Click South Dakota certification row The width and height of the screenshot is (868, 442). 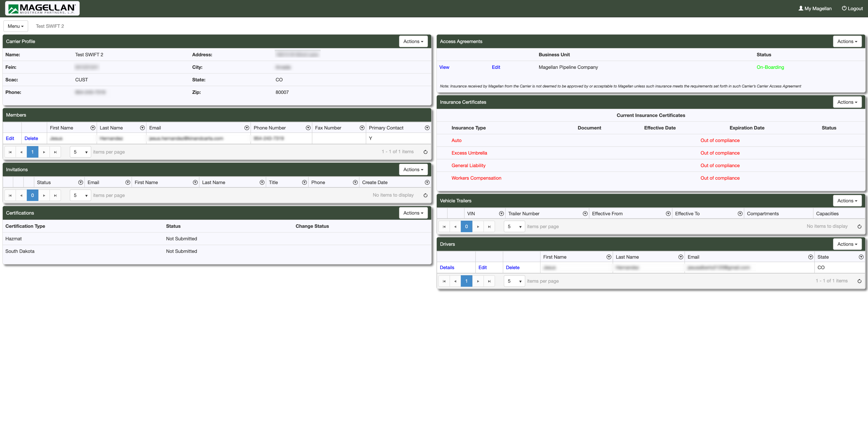pos(217,251)
